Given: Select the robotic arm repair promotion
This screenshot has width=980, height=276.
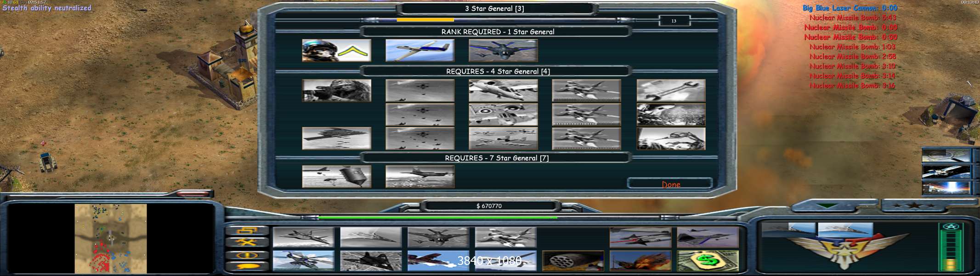Looking at the screenshot, I should 671,138.
